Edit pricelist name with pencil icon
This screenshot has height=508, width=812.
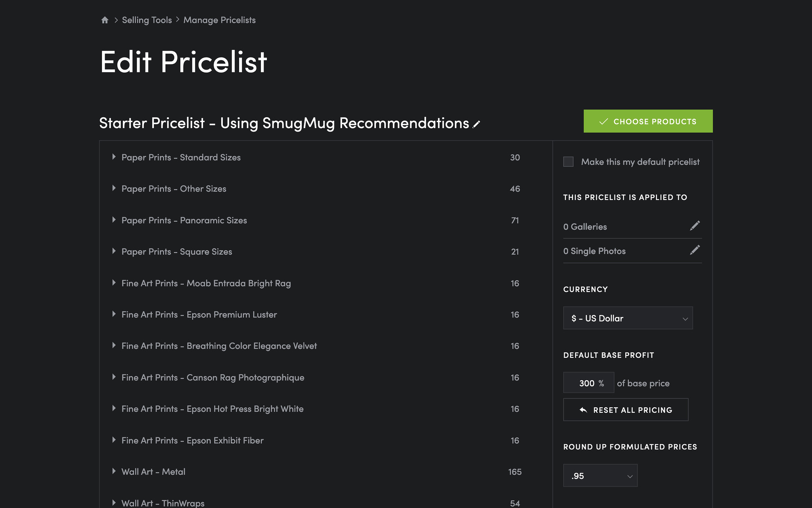click(x=477, y=124)
